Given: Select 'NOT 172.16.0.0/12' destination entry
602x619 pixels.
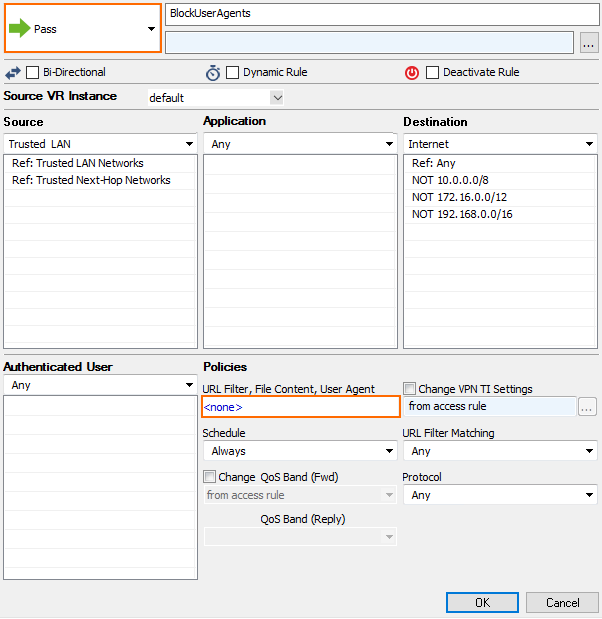Looking at the screenshot, I should coord(500,197).
